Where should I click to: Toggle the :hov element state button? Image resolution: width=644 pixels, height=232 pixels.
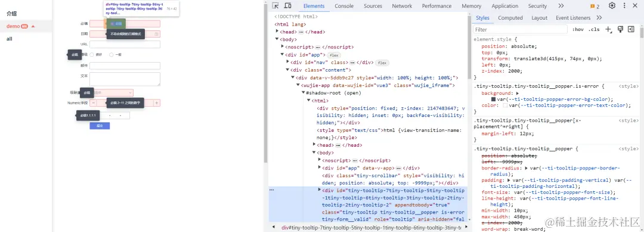(578, 30)
